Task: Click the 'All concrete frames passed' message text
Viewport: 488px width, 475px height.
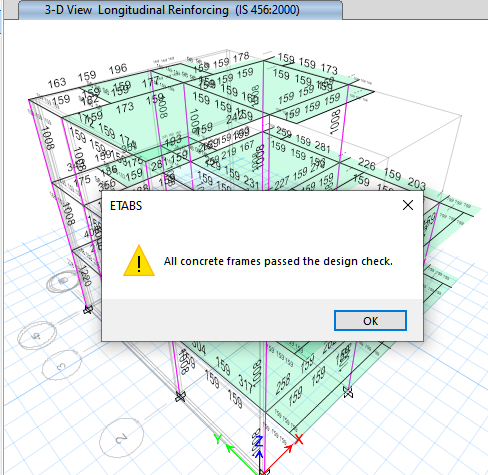Action: pos(278,261)
